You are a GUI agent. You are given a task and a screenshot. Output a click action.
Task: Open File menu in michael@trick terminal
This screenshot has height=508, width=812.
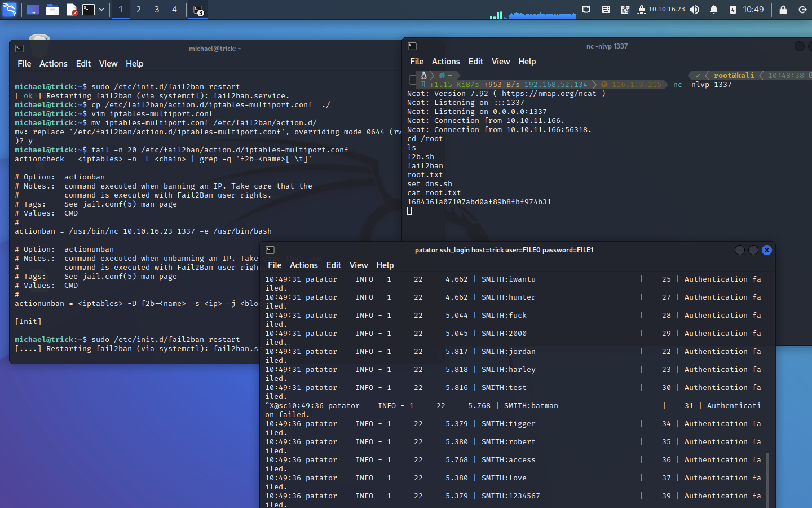(x=24, y=63)
